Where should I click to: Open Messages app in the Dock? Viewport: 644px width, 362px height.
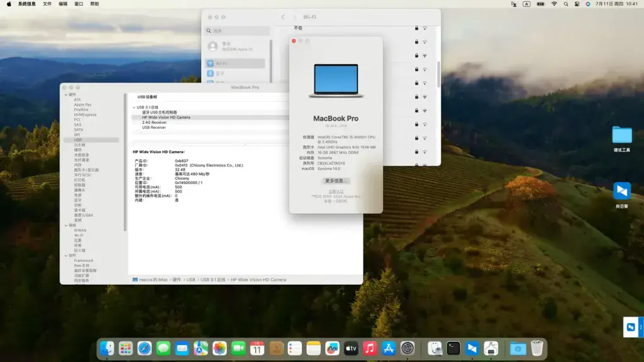[x=164, y=348]
